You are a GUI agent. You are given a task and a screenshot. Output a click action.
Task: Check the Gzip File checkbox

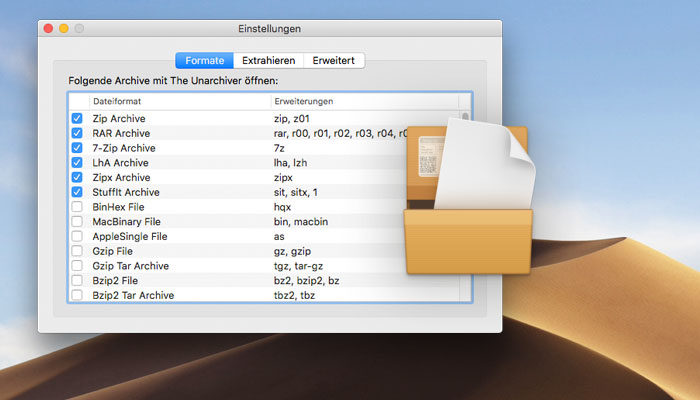click(77, 251)
